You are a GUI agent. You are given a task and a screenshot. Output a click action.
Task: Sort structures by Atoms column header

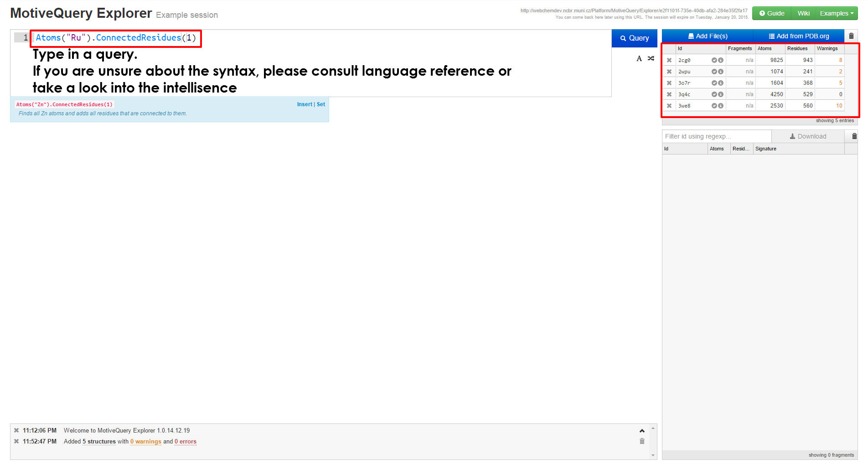click(770, 48)
